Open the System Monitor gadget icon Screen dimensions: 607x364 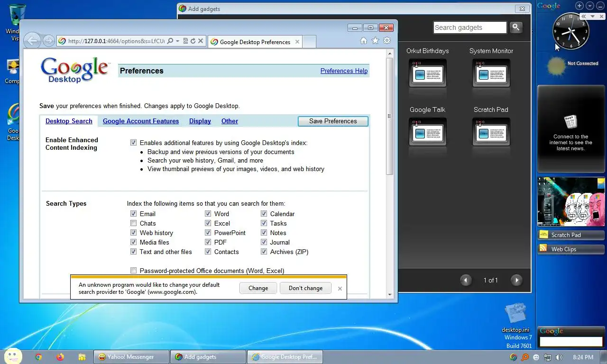pos(491,73)
